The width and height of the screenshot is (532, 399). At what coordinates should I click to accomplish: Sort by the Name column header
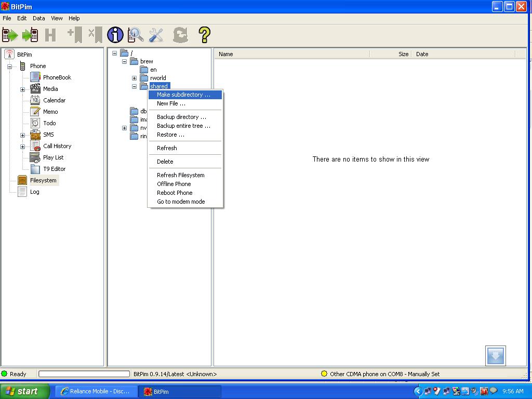coord(292,54)
